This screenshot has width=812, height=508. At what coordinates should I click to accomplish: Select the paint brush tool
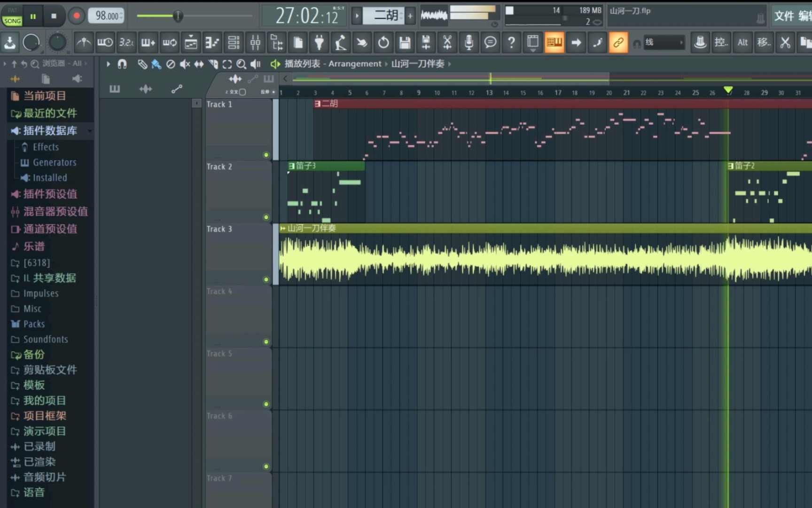tap(156, 64)
